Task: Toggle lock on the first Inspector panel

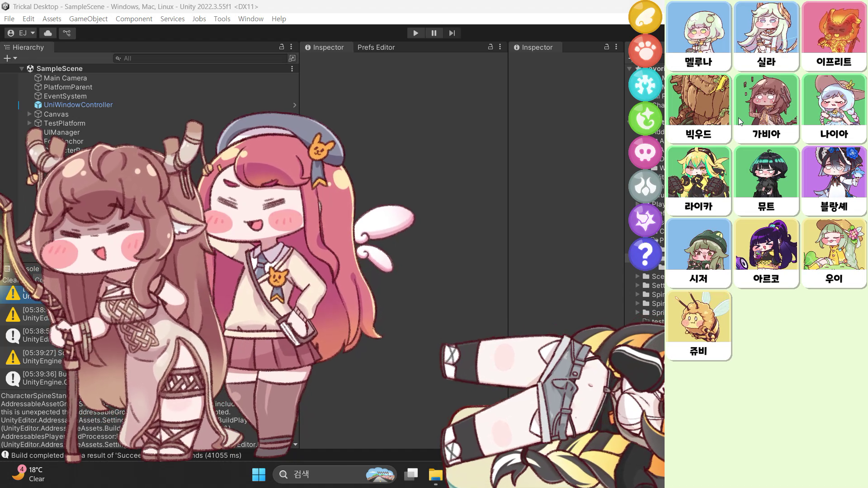Action: coord(491,47)
